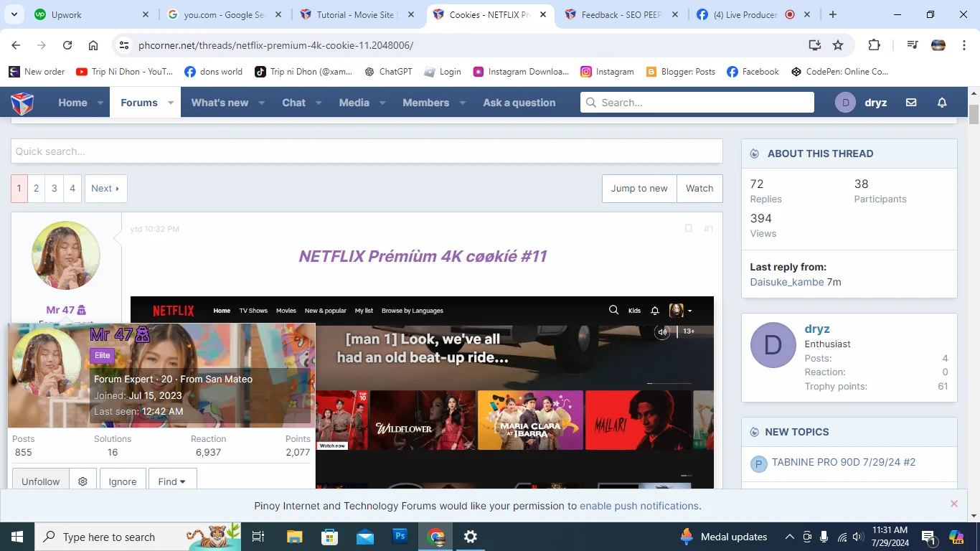Open the Find dropdown on profile card
Image resolution: width=980 pixels, height=551 pixels.
(x=172, y=481)
